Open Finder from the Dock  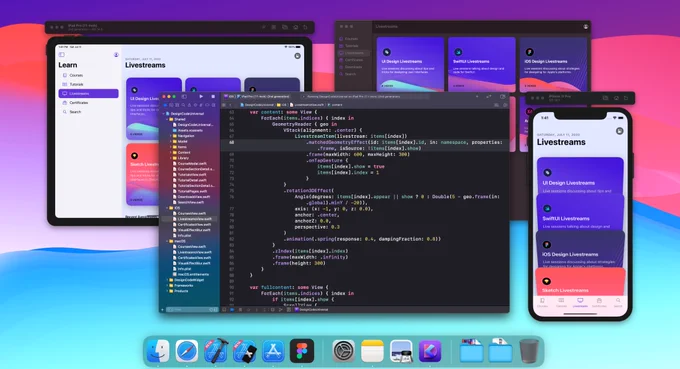pos(158,350)
